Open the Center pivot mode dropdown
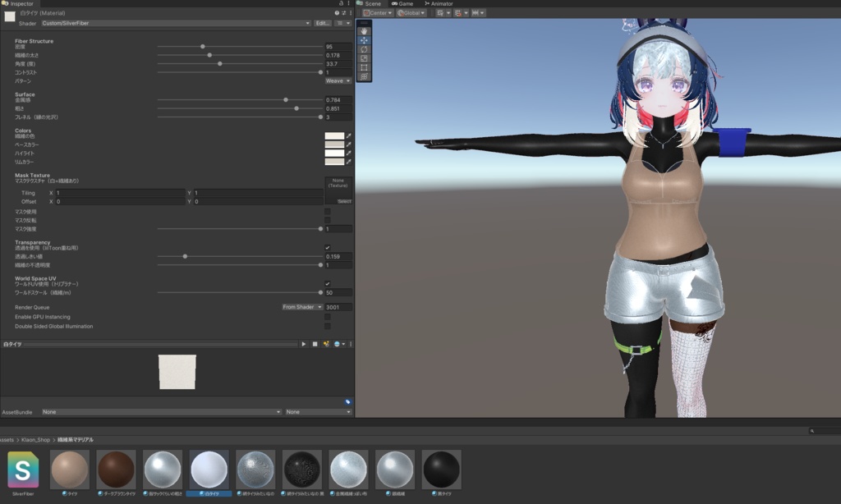 click(x=378, y=13)
